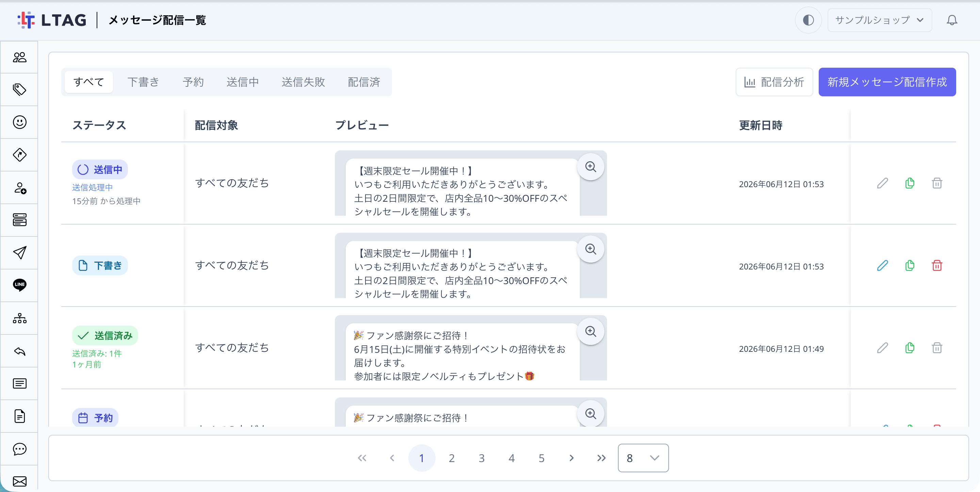Duplicate the 送信済み message with copy icon
Screen dimensions: 980x492
[910, 348]
